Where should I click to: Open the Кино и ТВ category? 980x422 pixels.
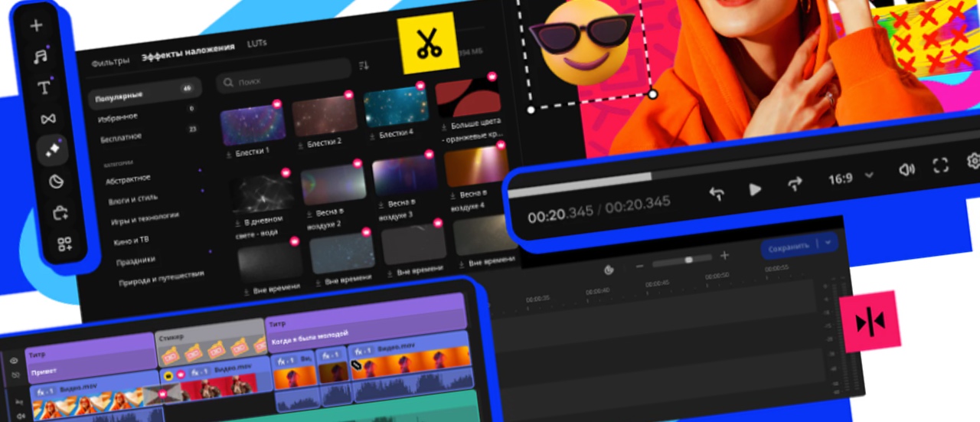coord(132,240)
